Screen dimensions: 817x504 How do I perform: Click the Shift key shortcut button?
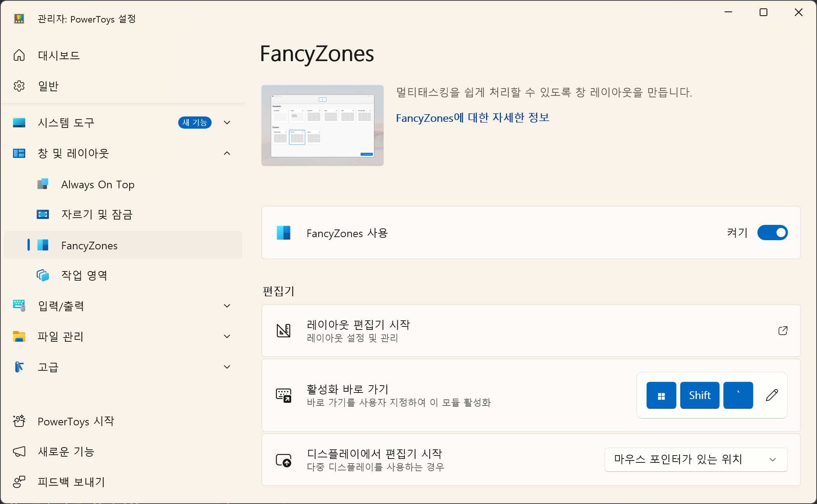[700, 395]
